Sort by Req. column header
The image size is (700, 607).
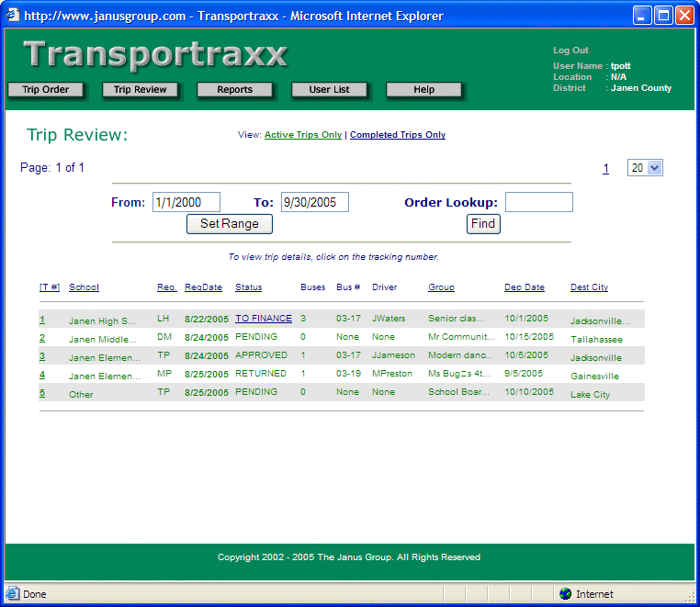click(167, 287)
